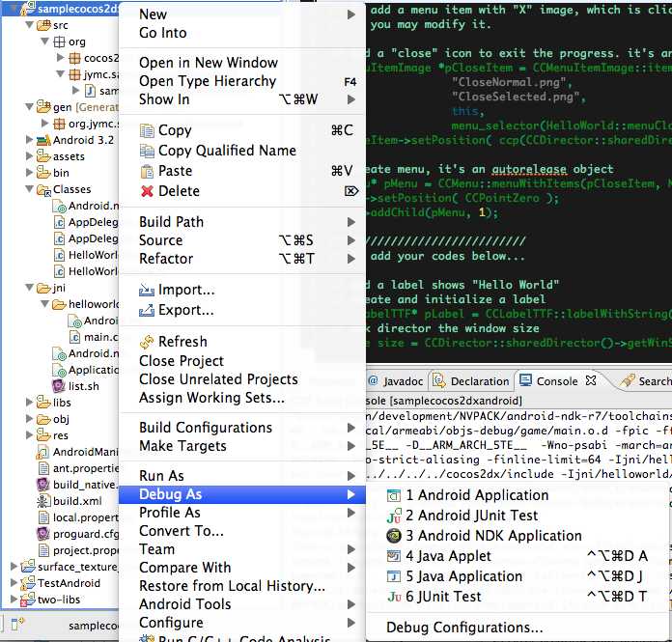Select Restore from Local History...
The height and width of the screenshot is (642, 672).
(x=242, y=586)
